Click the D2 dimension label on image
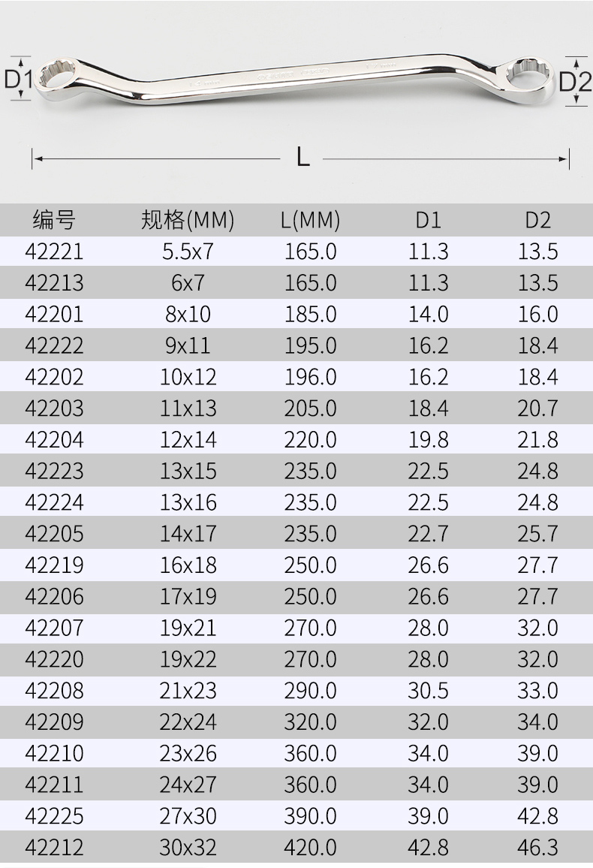 pos(575,81)
